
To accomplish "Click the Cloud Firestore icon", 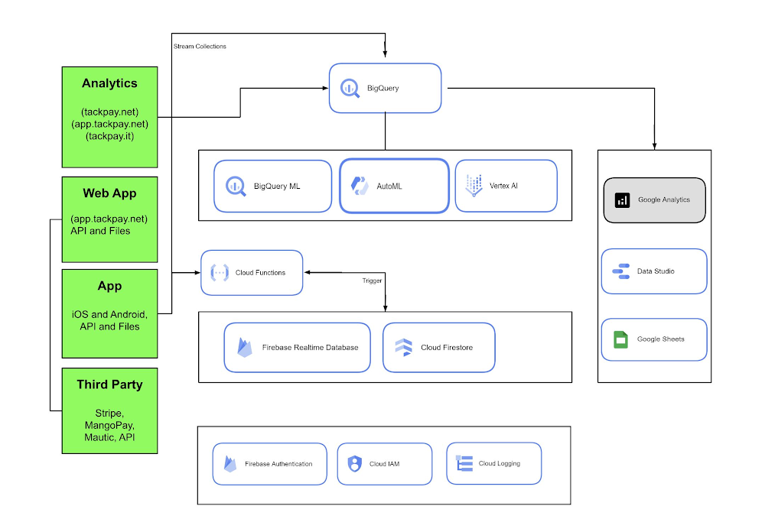I will point(403,347).
